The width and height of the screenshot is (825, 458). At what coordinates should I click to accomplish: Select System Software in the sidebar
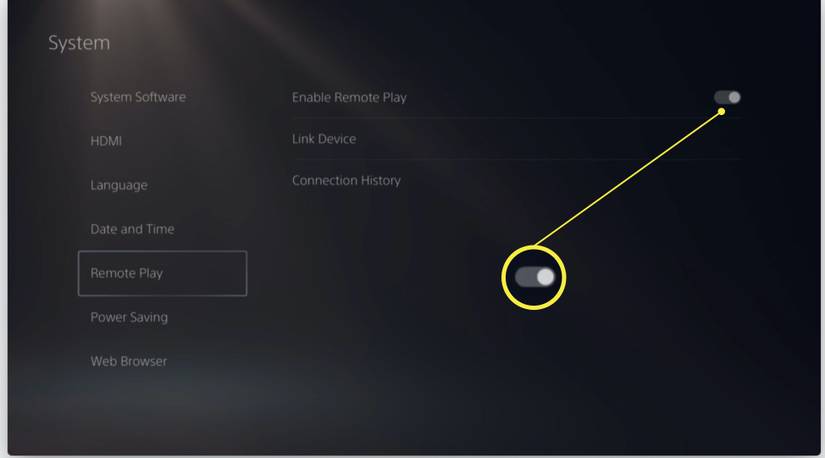[x=138, y=97]
